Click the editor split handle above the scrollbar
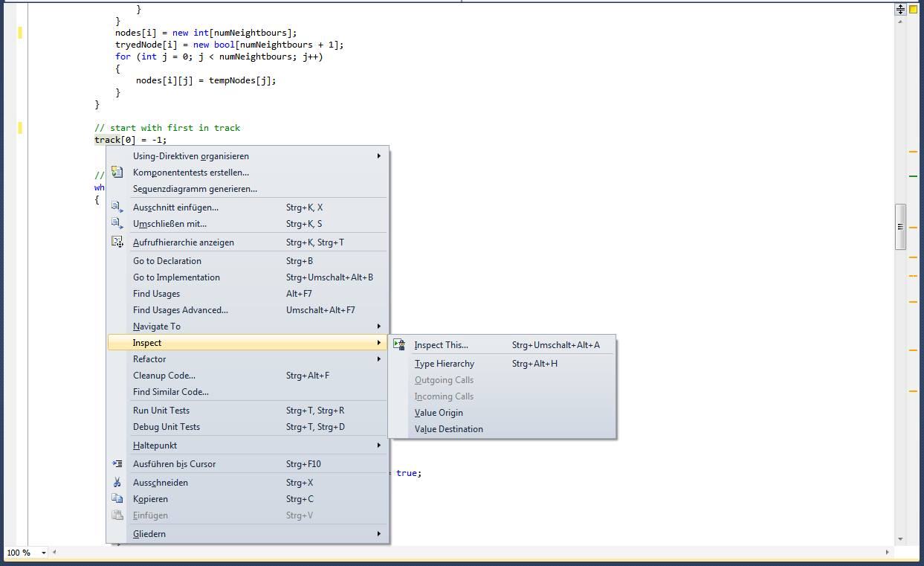This screenshot has width=924, height=566. 900,9
